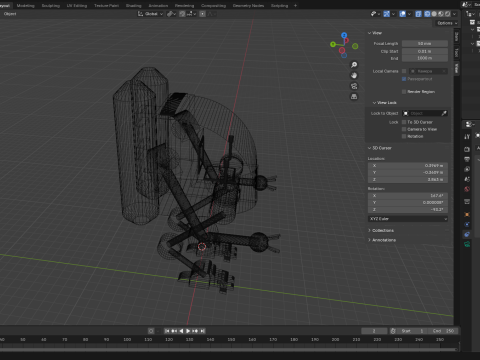
Task: Open the View sidebar tab
Action: click(x=457, y=68)
